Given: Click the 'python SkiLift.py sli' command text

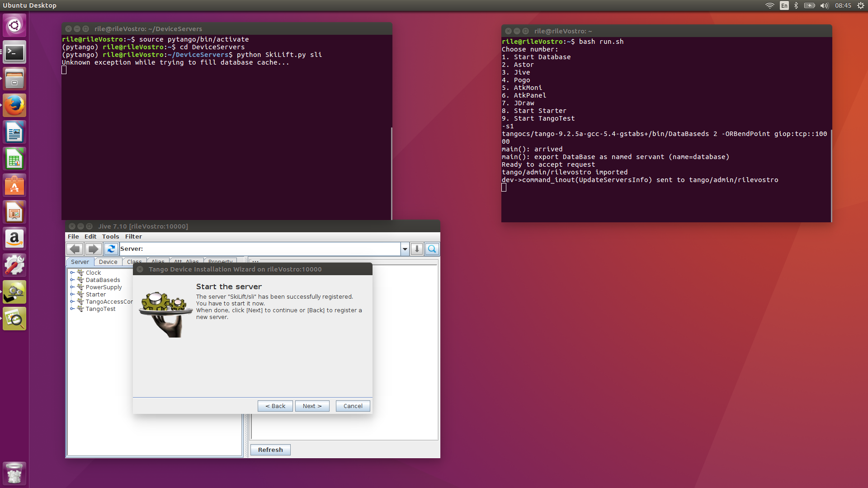Looking at the screenshot, I should pos(279,55).
